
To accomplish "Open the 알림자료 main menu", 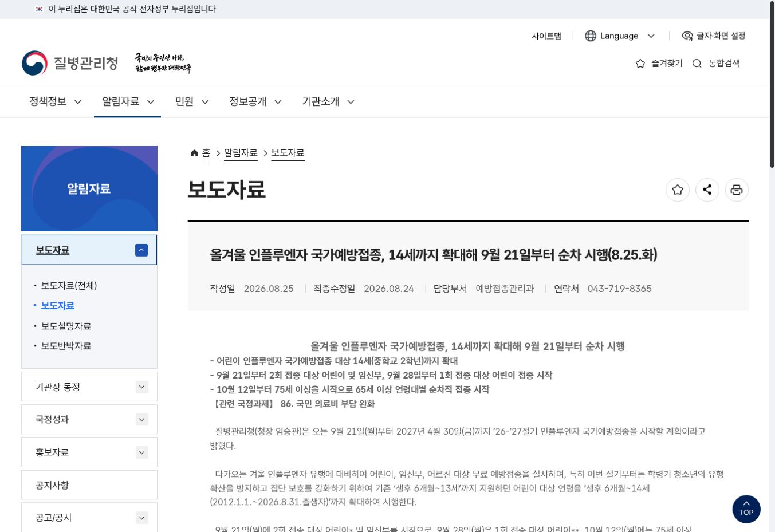I will coord(128,101).
